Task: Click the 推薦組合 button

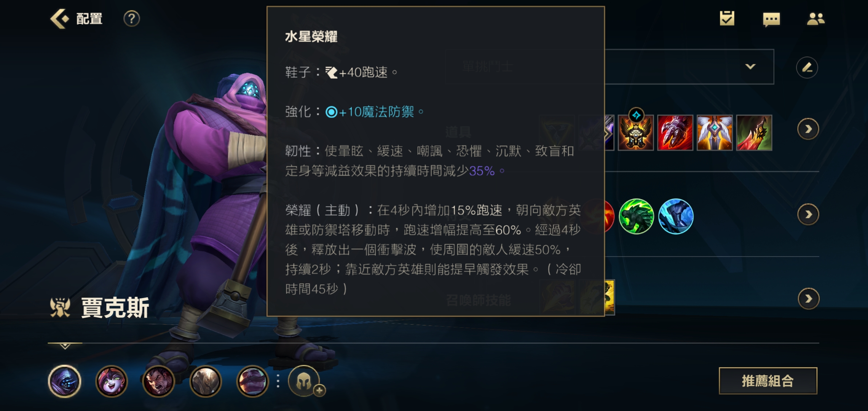Action: pos(768,381)
